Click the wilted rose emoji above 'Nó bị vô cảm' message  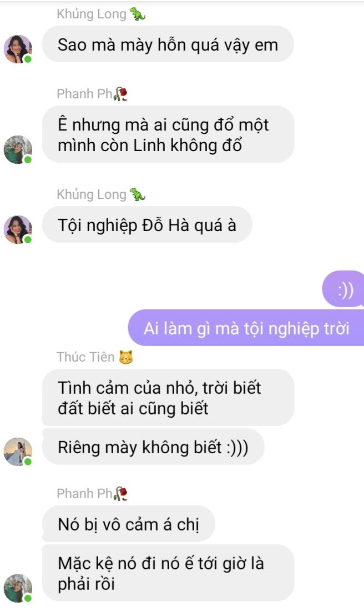(121, 494)
